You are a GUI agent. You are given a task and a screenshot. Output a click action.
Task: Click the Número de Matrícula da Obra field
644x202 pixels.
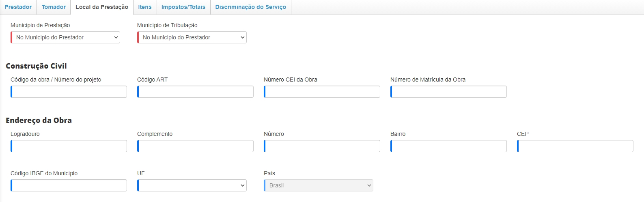click(449, 92)
